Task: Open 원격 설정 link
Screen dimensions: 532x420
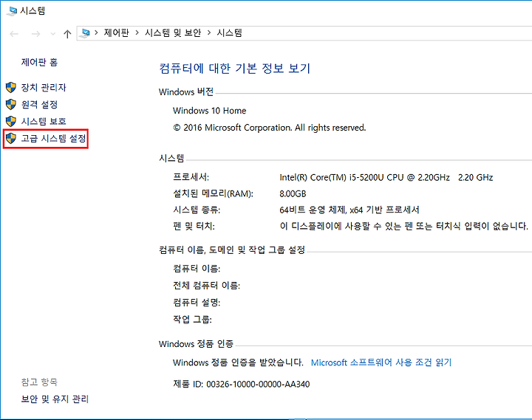Action: tap(39, 104)
